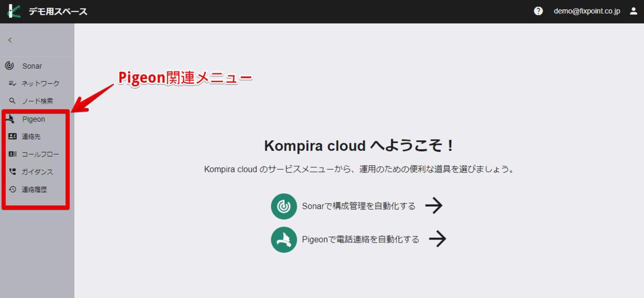
Task: Click the デモ用スペース space name
Action: [58, 11]
